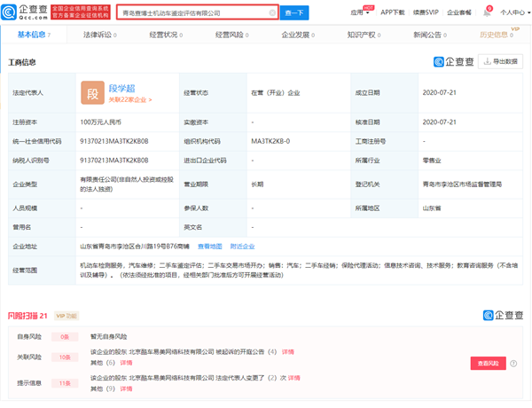Switch to the 经营状况 tab
Image resolution: width=532 pixels, height=408 pixels.
pos(166,35)
